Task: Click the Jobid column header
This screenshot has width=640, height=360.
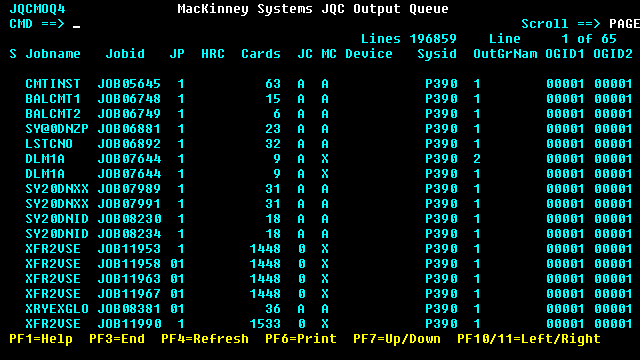Action: pos(125,54)
